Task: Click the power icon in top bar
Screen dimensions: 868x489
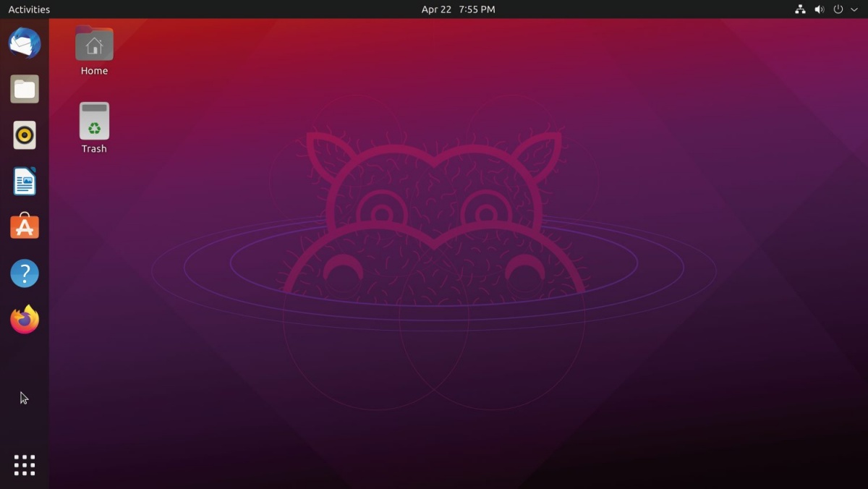Action: 838,9
